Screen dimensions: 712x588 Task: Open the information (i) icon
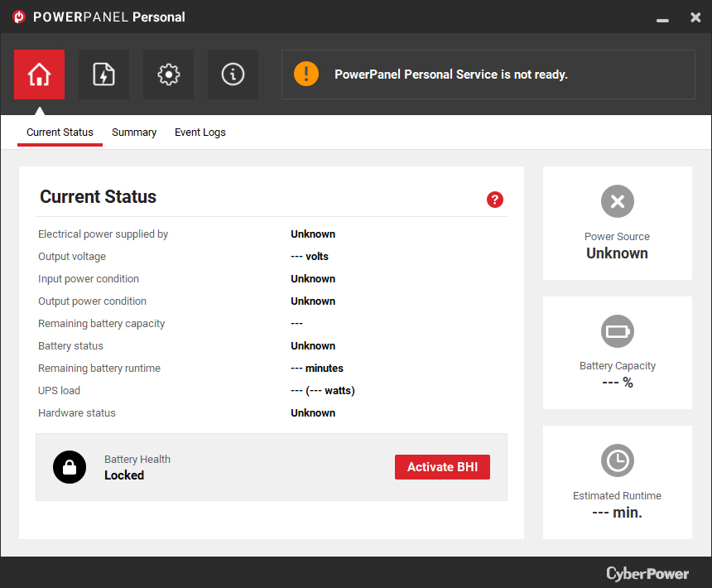(x=233, y=75)
